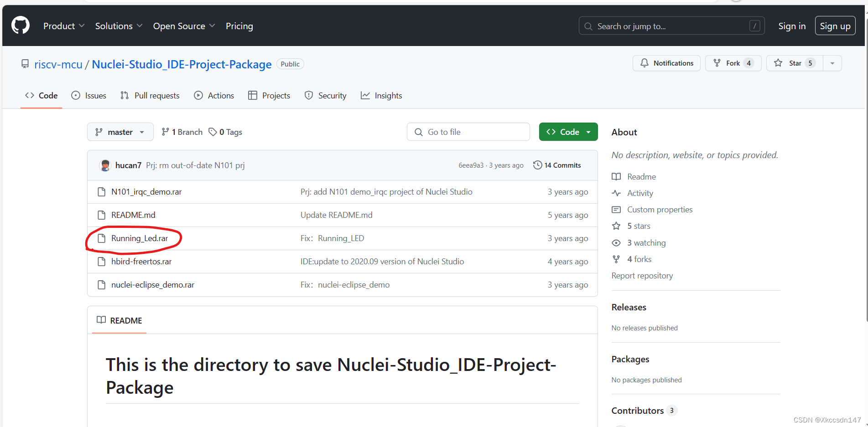868x427 pixels.
Task: Open the hbird-freertos.rar file
Action: point(141,262)
